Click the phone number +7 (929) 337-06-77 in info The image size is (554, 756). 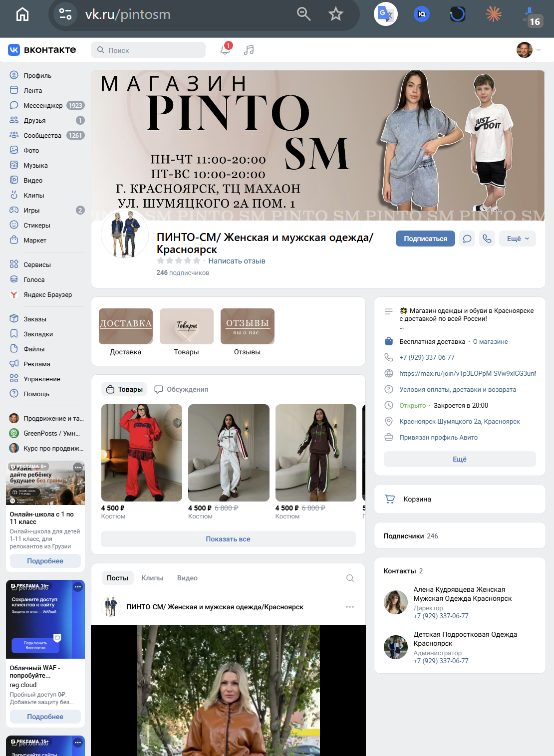coord(427,357)
